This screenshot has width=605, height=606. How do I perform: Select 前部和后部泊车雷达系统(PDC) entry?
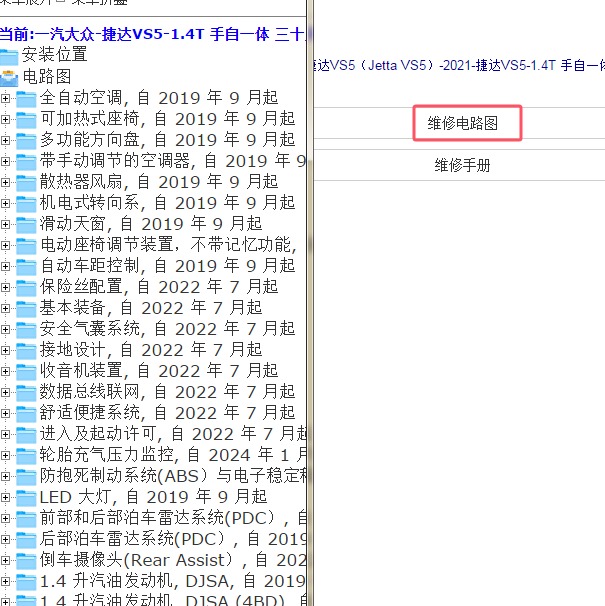tap(173, 518)
